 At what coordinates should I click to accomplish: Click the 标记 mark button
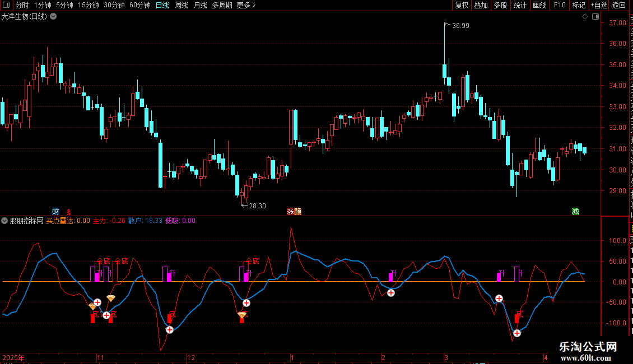pos(579,5)
